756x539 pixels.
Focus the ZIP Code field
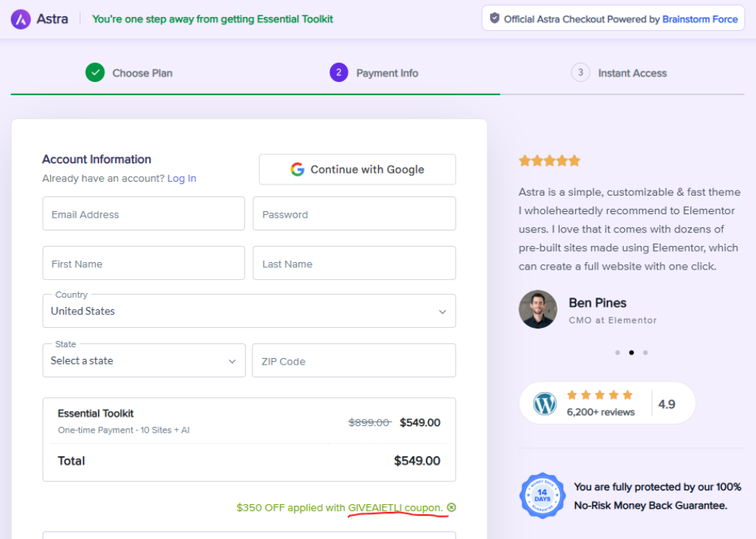[354, 360]
